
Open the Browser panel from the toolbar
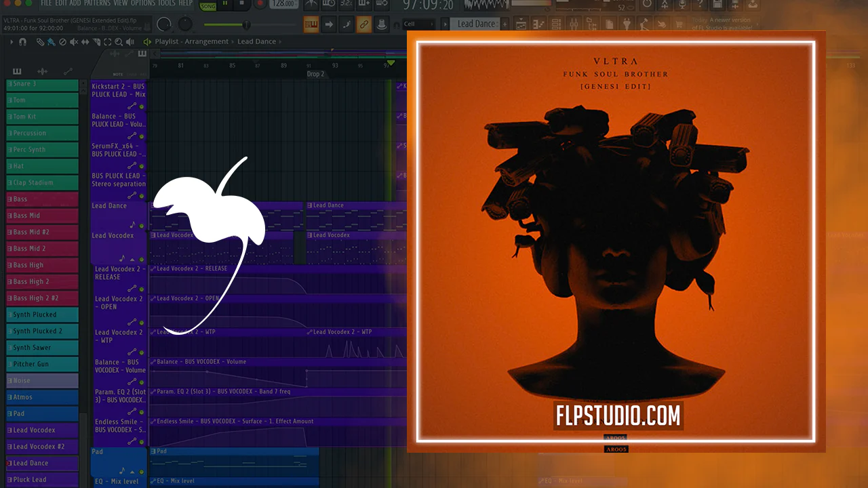point(593,25)
